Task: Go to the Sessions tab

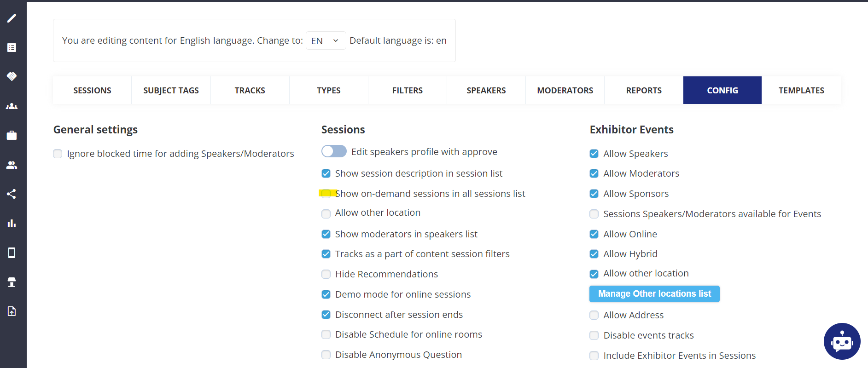Action: tap(92, 90)
